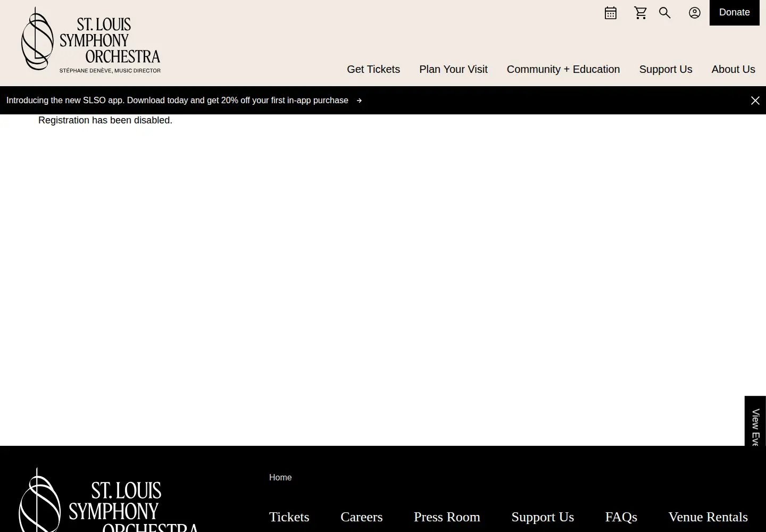Open the View Events side tab

click(755, 421)
